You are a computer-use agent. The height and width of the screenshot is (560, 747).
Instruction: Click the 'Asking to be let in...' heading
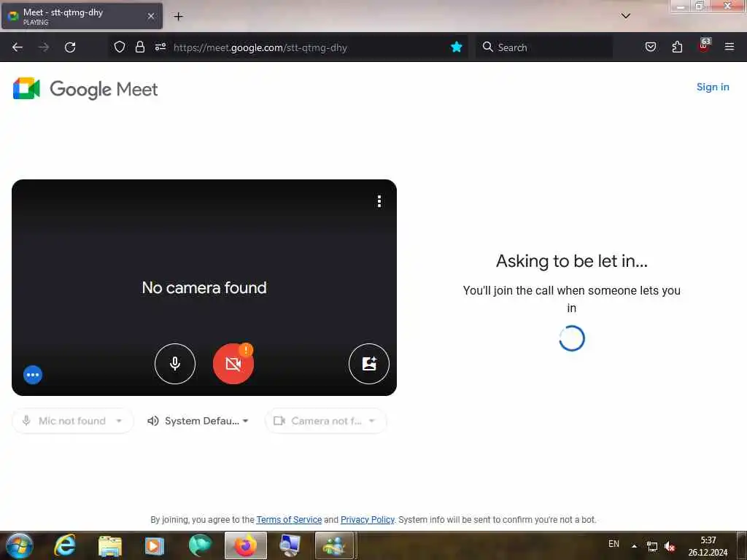(x=572, y=261)
